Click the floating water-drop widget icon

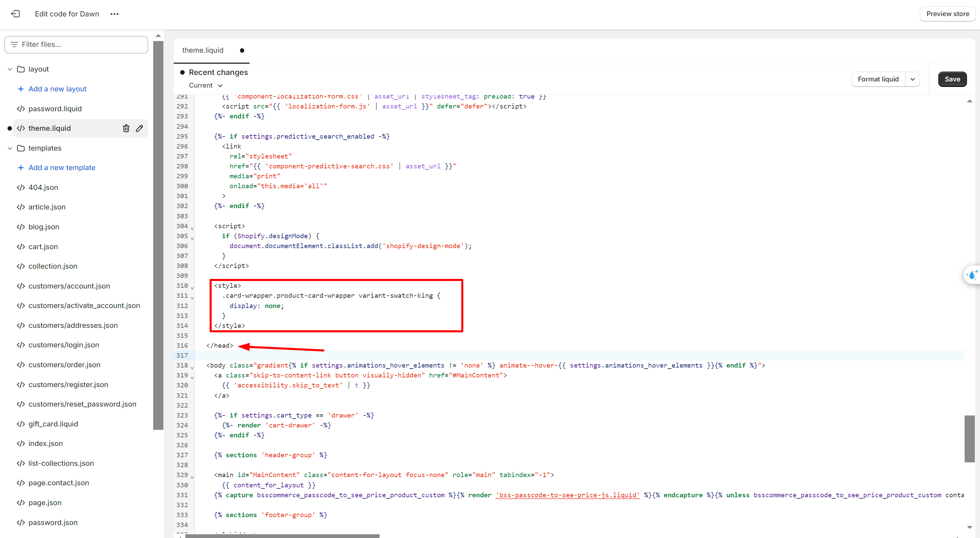[x=972, y=274]
